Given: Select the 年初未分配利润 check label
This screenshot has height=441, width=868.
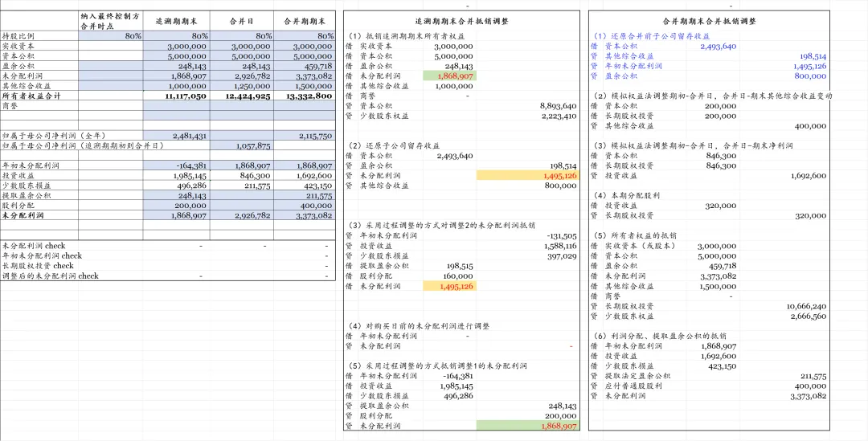Looking at the screenshot, I should 42,255.
